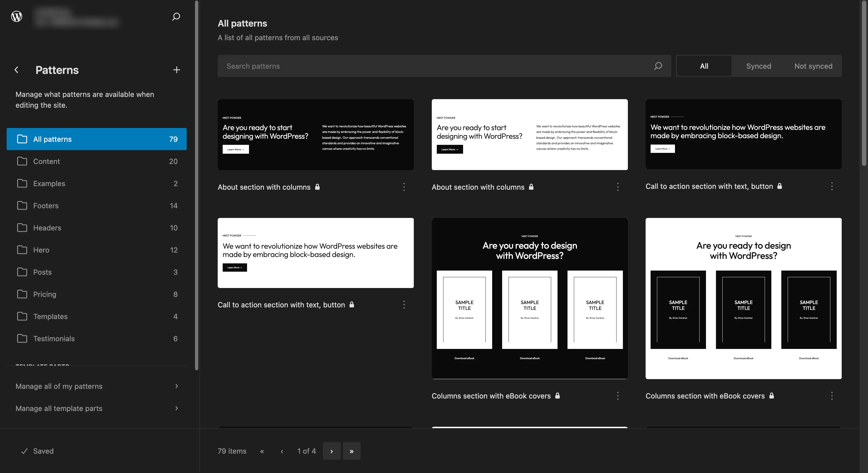This screenshot has width=868, height=473.
Task: Click go to last page navigation button
Action: (352, 451)
